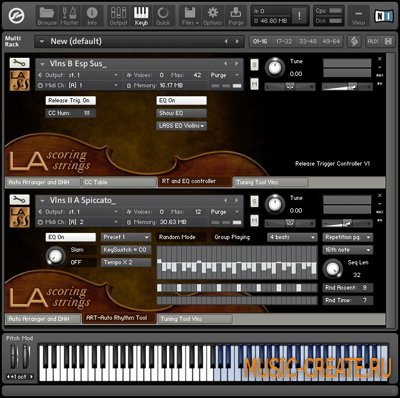Go to the previous multi preset arrow
This screenshot has height=398, width=400.
[226, 41]
